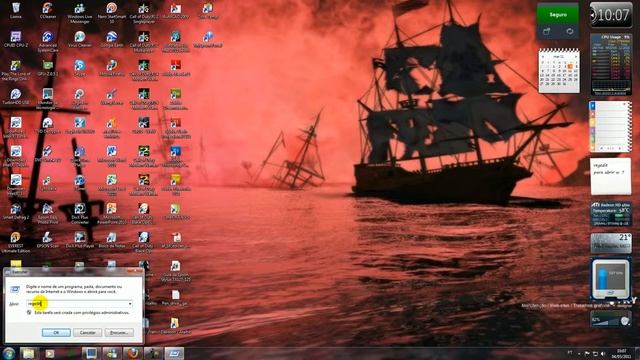Select the Advanced SystemCare shortcut
640x360 pixels.
point(48,41)
